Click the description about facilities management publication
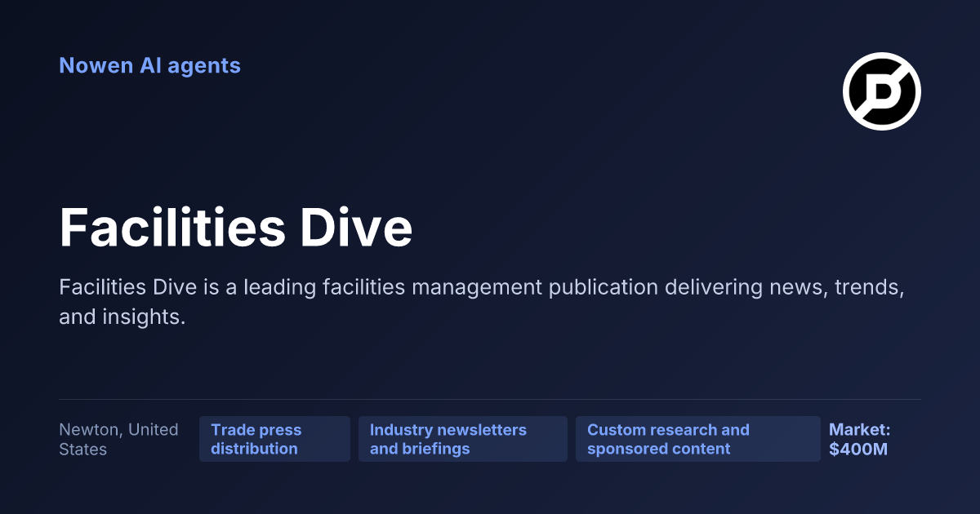 (x=480, y=302)
